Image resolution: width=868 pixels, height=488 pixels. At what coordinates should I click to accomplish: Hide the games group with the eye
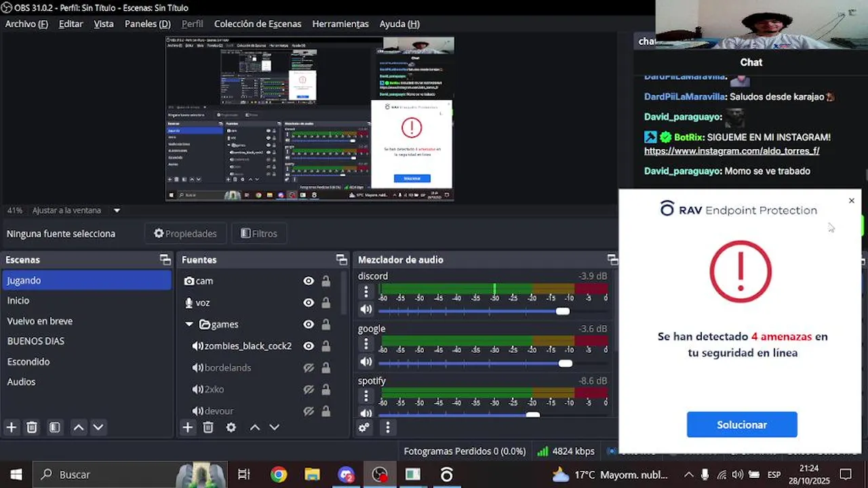click(x=309, y=324)
